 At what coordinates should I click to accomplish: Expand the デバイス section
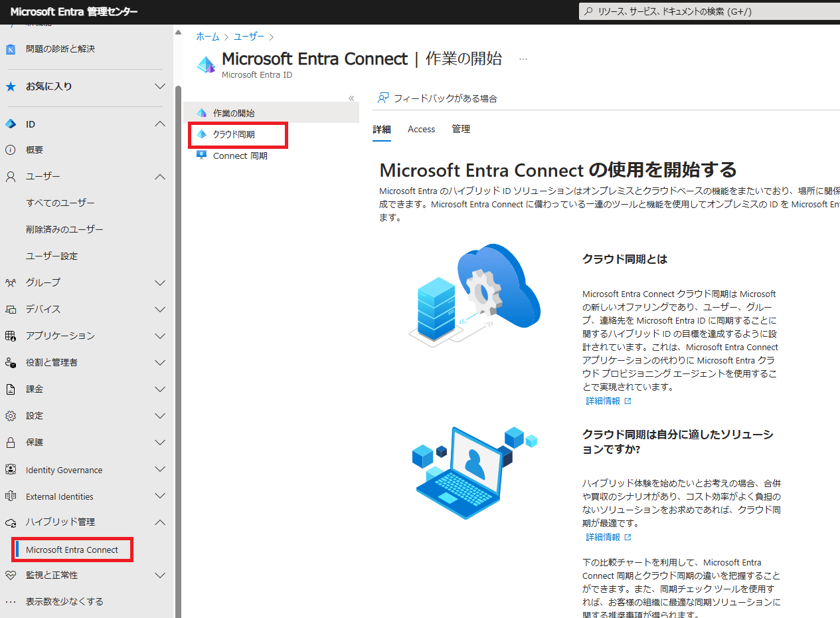click(x=159, y=309)
